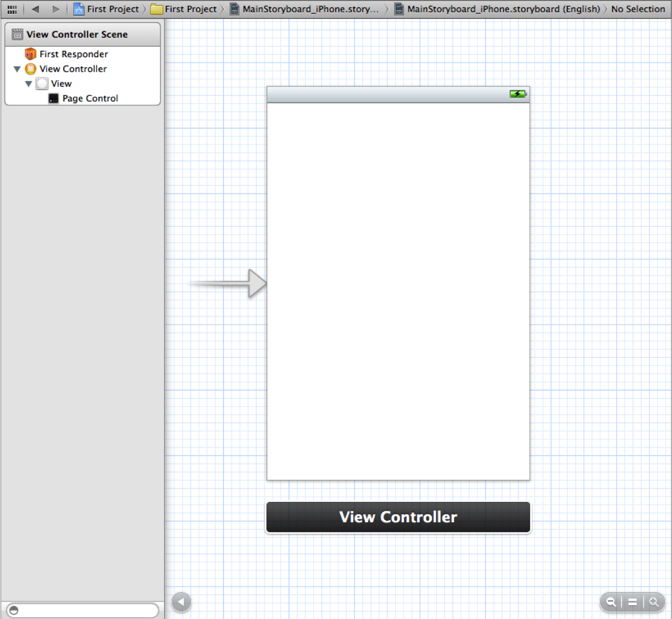Click the related files grid icon
The image size is (672, 619).
point(12,9)
